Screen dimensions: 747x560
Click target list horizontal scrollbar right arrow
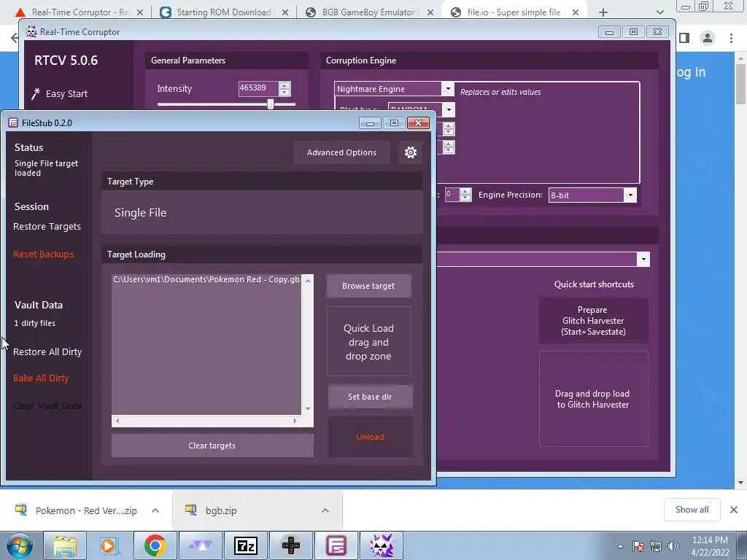tap(295, 421)
